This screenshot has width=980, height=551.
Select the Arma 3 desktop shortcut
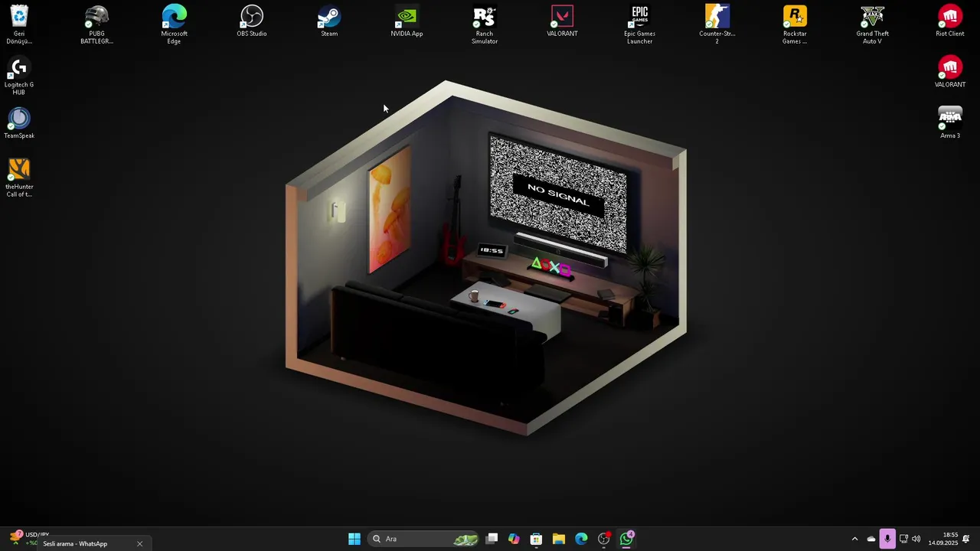(950, 122)
